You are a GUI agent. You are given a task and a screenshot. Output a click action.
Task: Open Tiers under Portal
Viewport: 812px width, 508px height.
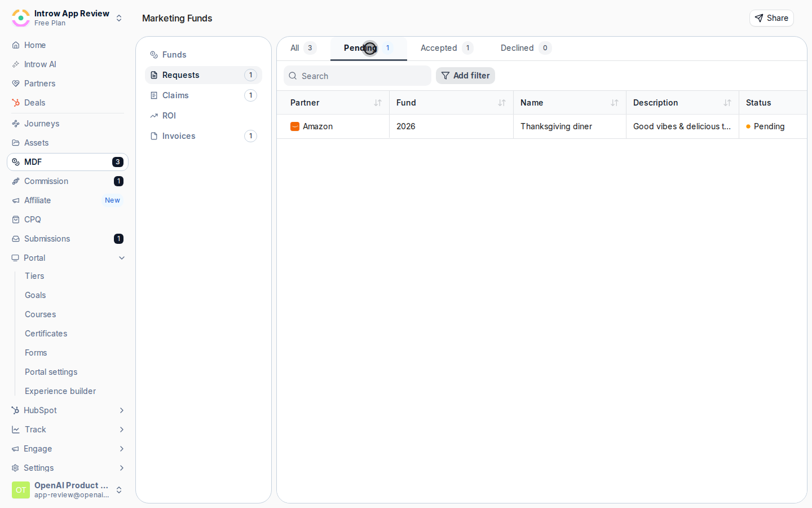(x=34, y=276)
